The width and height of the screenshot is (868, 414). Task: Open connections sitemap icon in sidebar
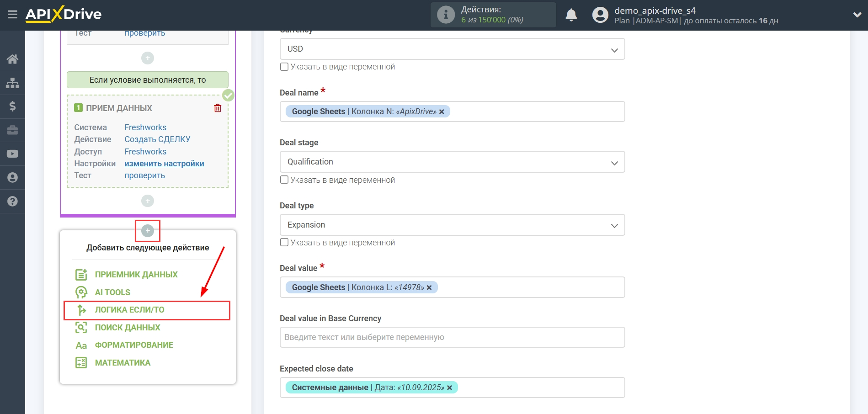[12, 83]
